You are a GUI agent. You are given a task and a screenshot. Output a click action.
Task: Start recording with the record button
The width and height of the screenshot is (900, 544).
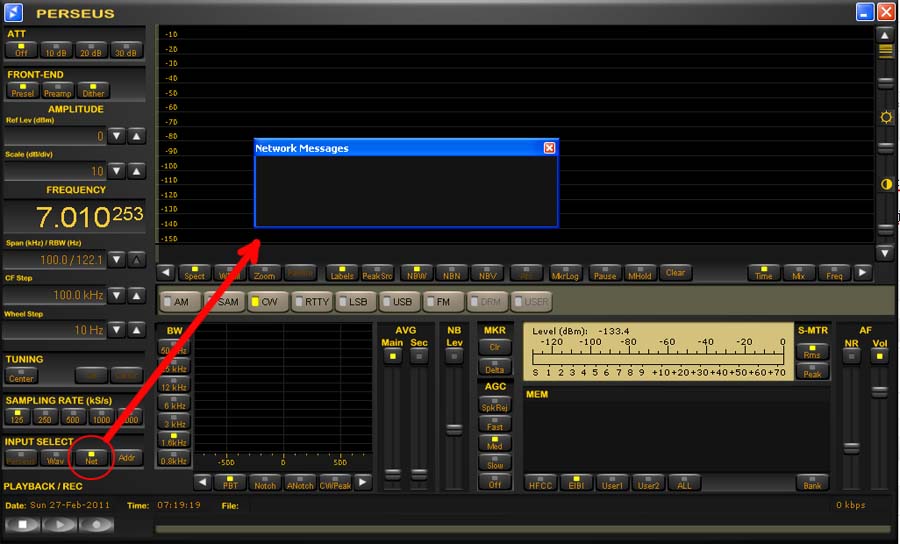coord(96,524)
